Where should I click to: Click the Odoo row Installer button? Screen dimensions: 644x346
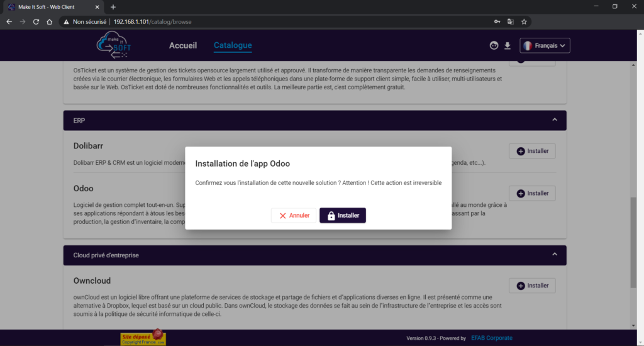pos(532,193)
